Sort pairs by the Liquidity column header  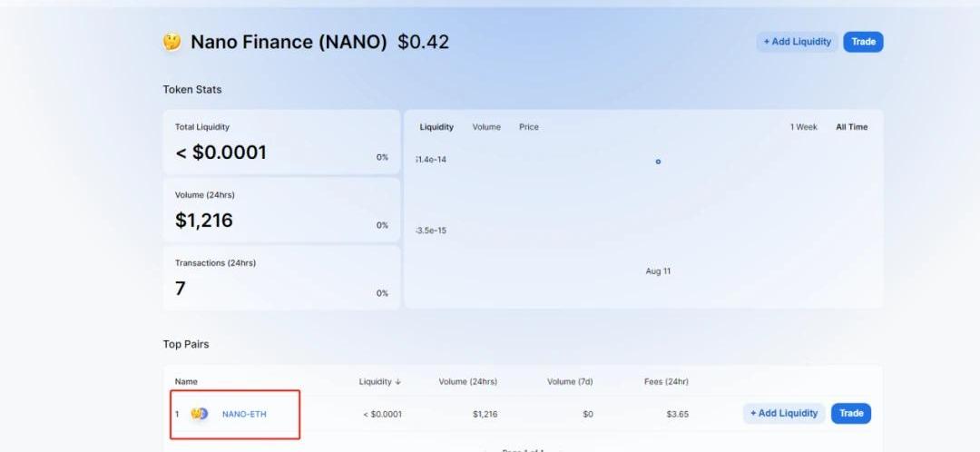(x=379, y=381)
